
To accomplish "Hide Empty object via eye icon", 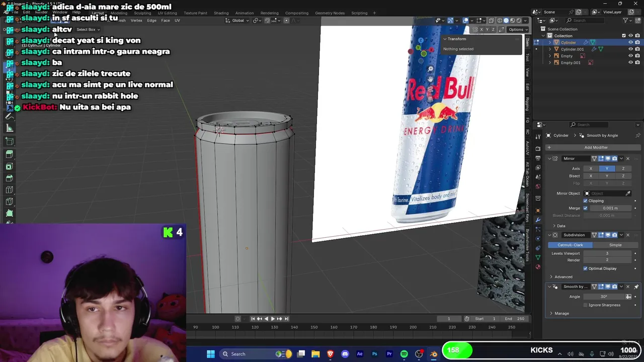I will 630,56.
